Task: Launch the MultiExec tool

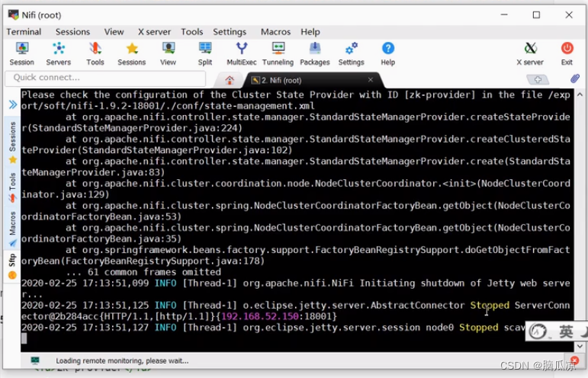Action: point(242,54)
